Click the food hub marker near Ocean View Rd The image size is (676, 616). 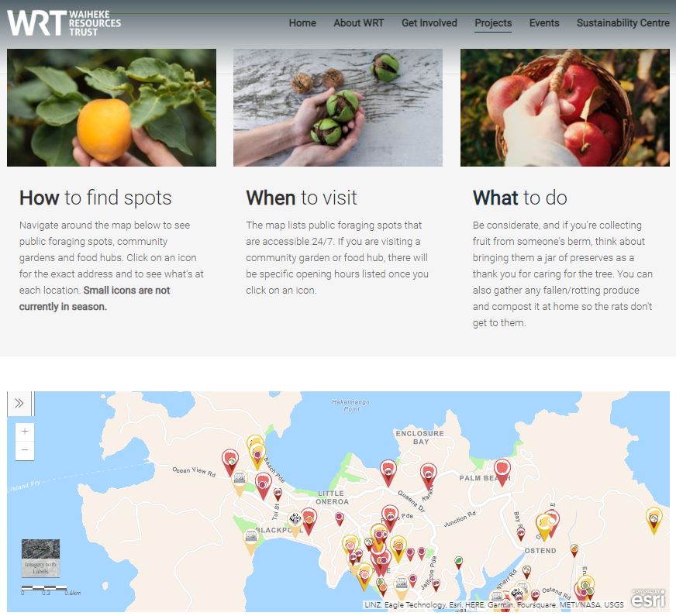click(240, 483)
